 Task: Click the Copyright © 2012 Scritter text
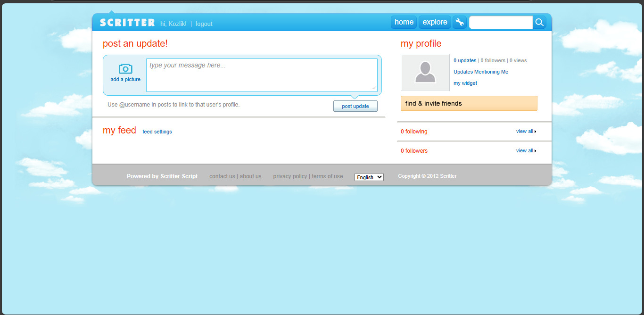(427, 176)
